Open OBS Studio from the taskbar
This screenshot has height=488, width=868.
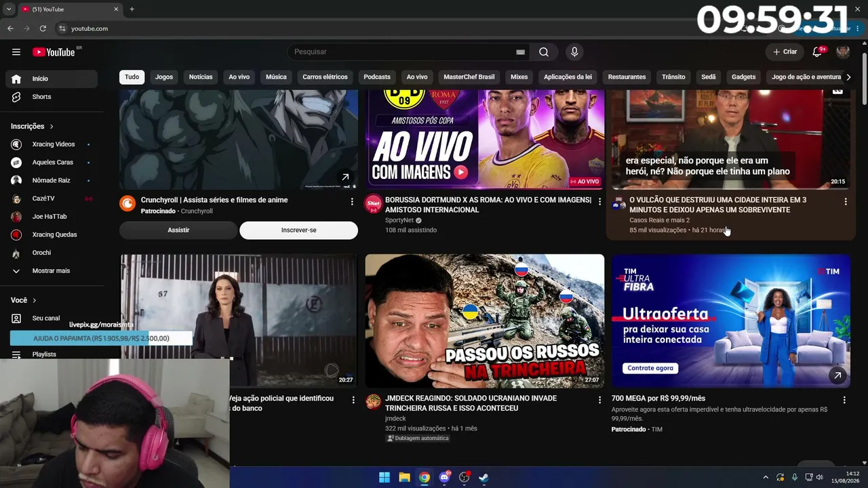coord(465,477)
